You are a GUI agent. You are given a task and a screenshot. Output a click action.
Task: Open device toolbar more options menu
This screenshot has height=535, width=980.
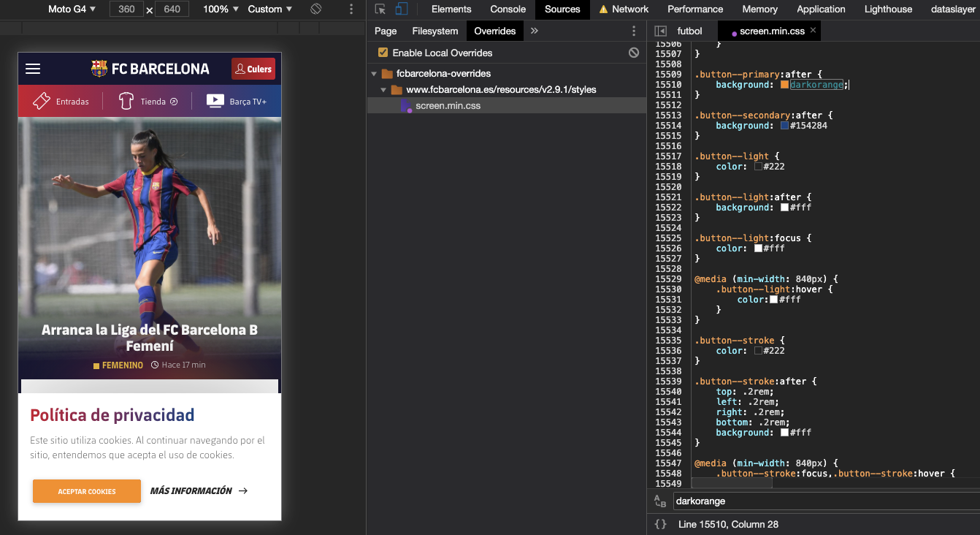click(351, 9)
